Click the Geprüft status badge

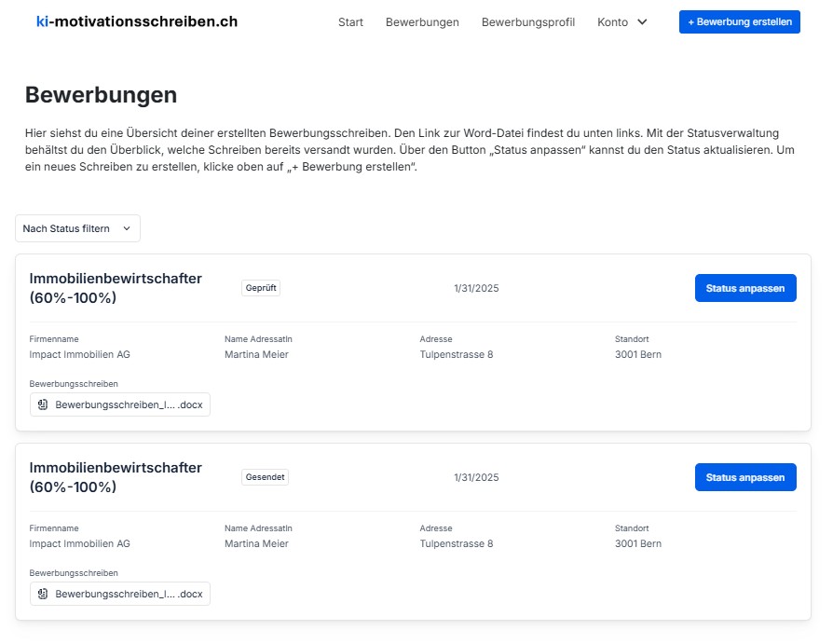coord(261,288)
